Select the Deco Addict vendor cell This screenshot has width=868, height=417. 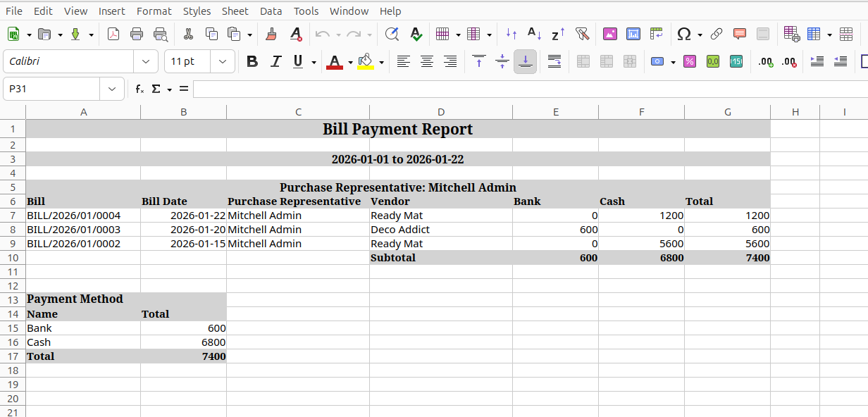(x=441, y=230)
